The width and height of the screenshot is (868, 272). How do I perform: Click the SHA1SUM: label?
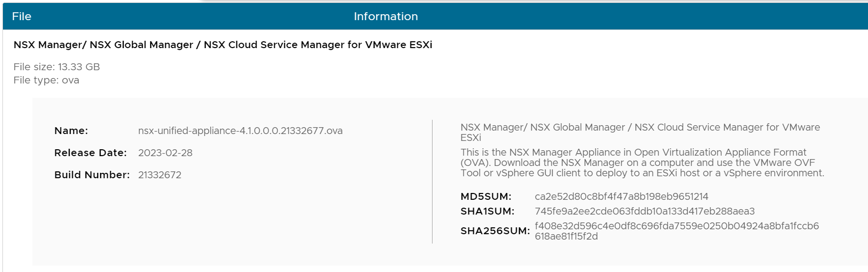(x=488, y=211)
